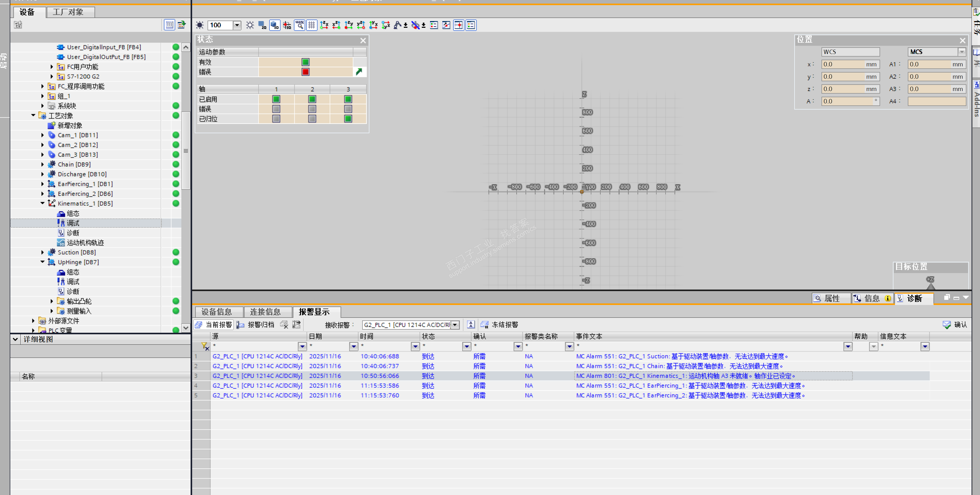Screen dimensions: 980x495
Task: Click the red 错误 motion parameter indicator
Action: [x=305, y=71]
